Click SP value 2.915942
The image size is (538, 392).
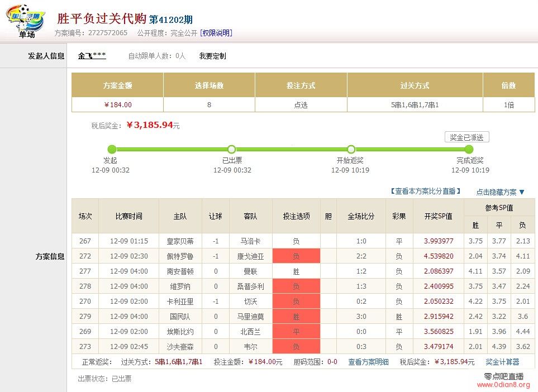[x=439, y=317]
